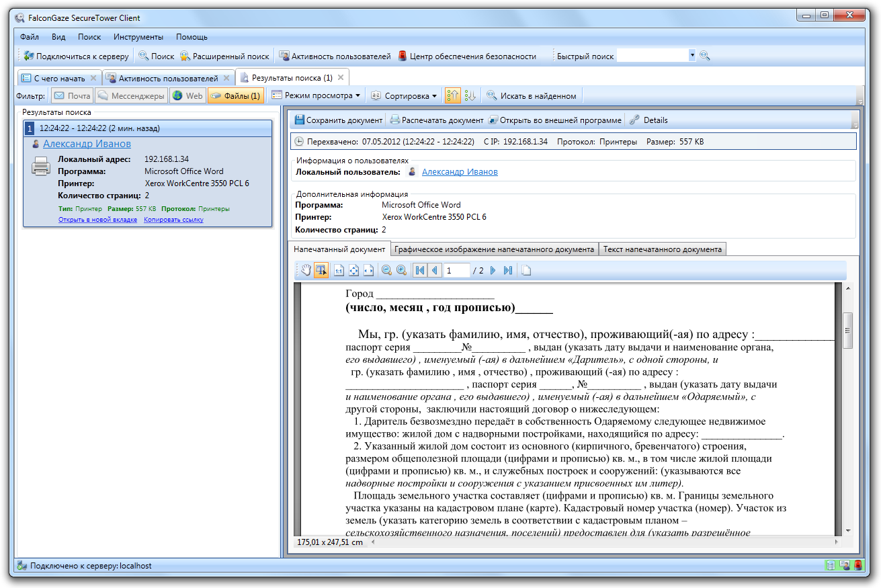Click Сохранить документ button
Image resolution: width=881 pixels, height=588 pixels.
(x=339, y=120)
